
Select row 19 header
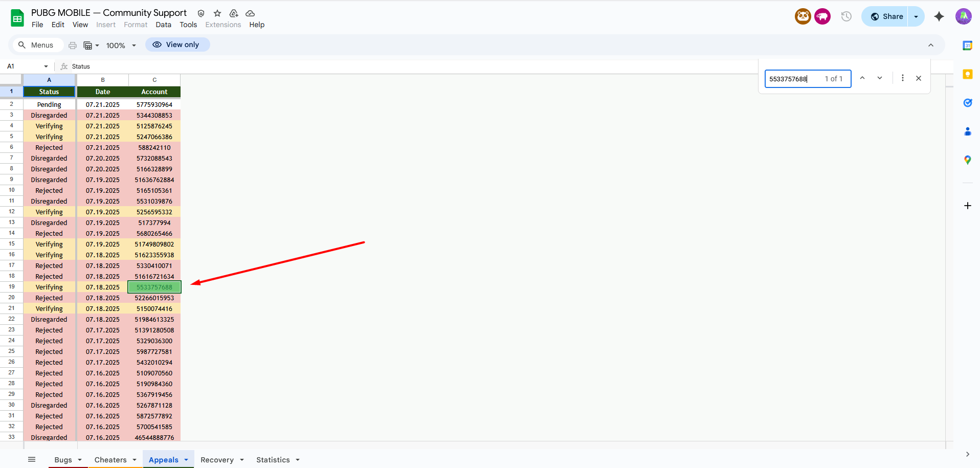point(11,287)
